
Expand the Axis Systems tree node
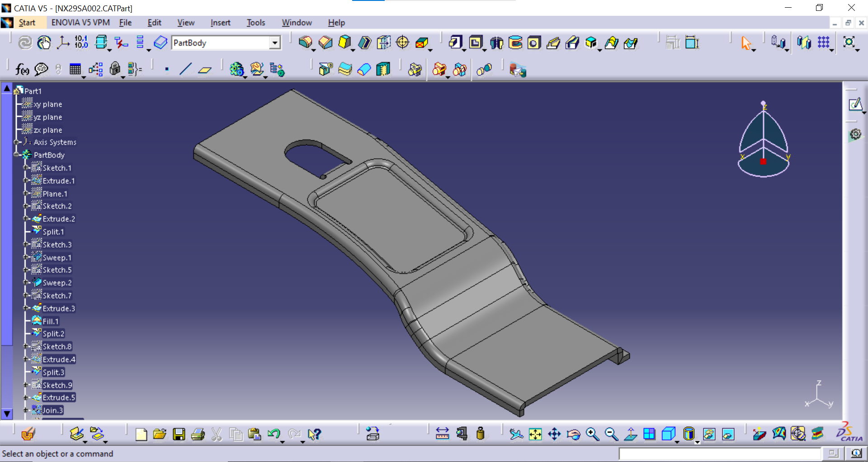pos(17,142)
